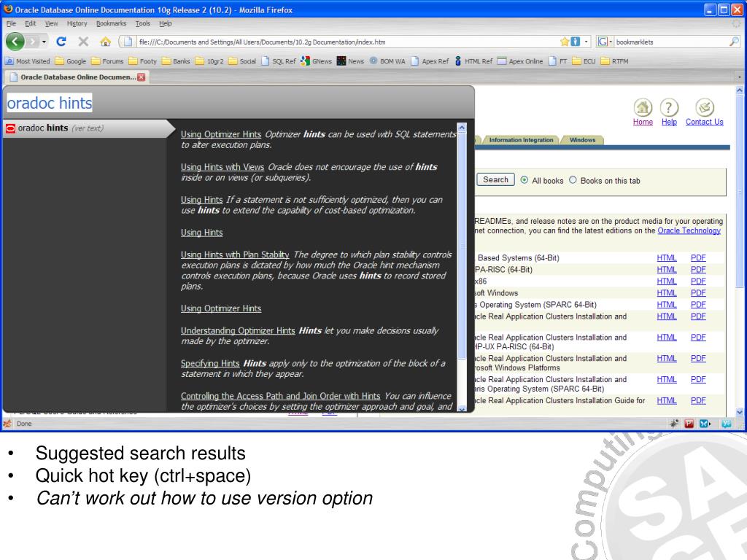Open the News bookmark
The height and width of the screenshot is (560, 747).
tap(350, 61)
